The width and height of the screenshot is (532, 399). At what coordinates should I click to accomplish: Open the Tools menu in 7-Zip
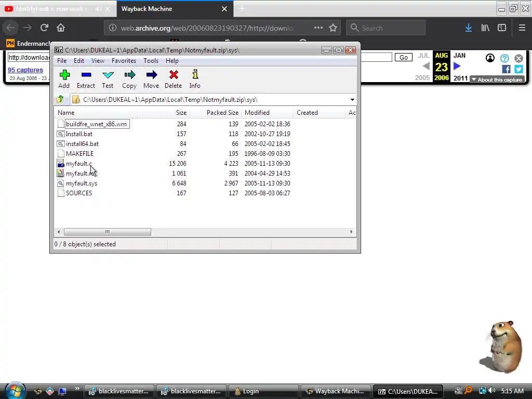(151, 61)
